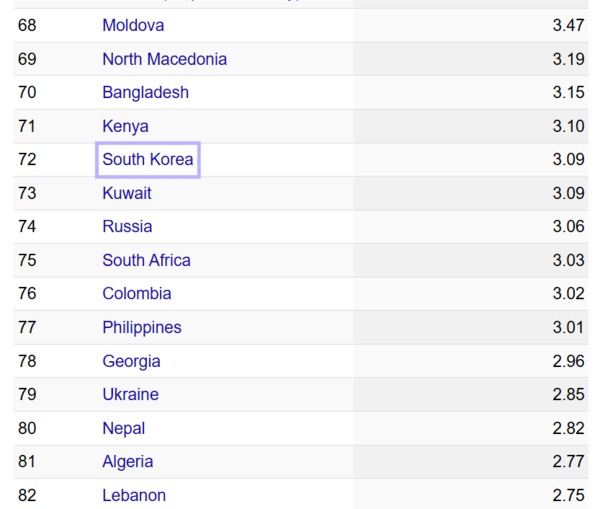Go to the South Africa link

[146, 260]
